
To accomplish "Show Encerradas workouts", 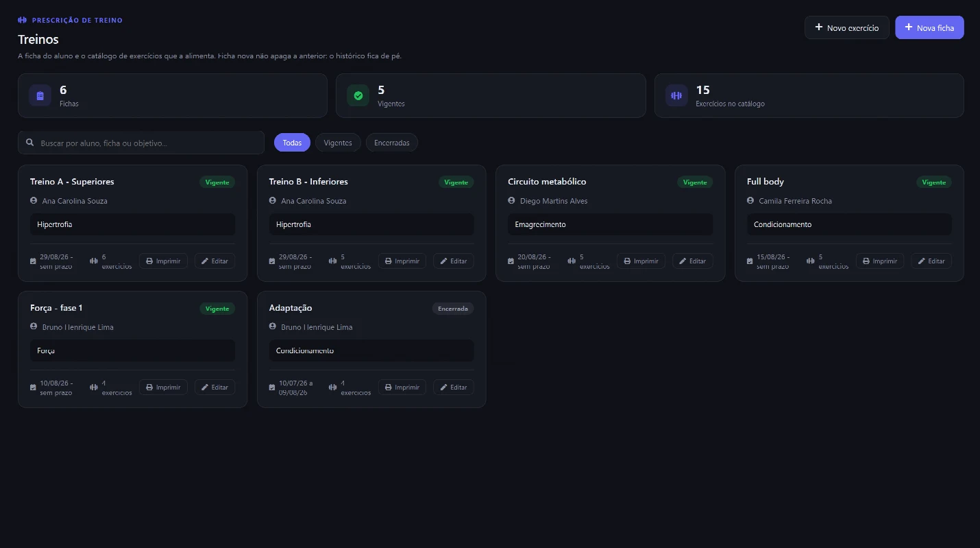I will click(392, 143).
